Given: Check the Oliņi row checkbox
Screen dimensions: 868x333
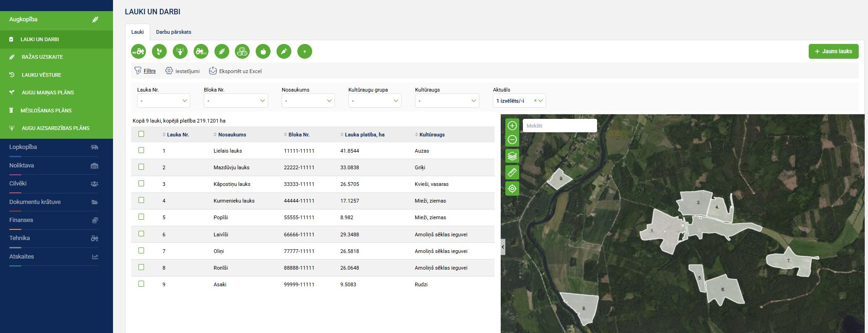Looking at the screenshot, I should 141,251.
